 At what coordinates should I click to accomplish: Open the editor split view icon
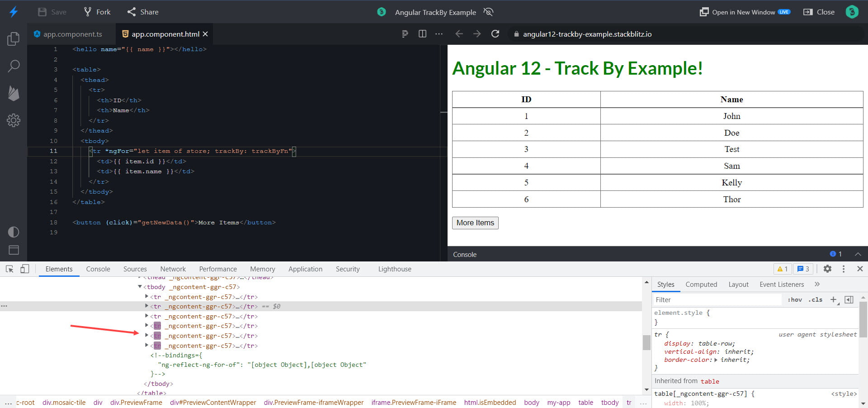(x=422, y=33)
